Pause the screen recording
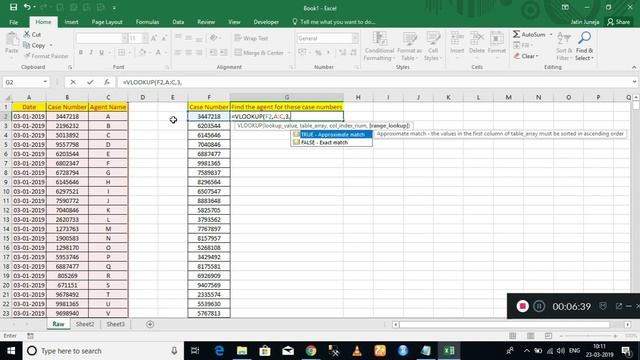The width and height of the screenshot is (640, 360). pyautogui.click(x=539, y=306)
